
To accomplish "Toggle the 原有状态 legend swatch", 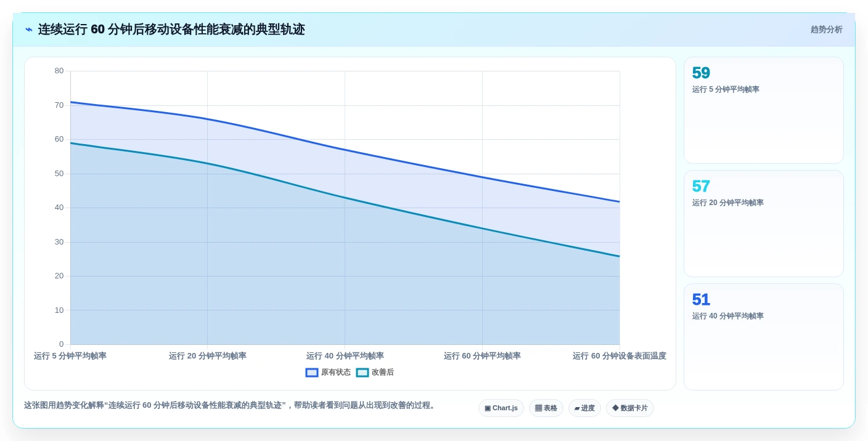I will pos(312,373).
